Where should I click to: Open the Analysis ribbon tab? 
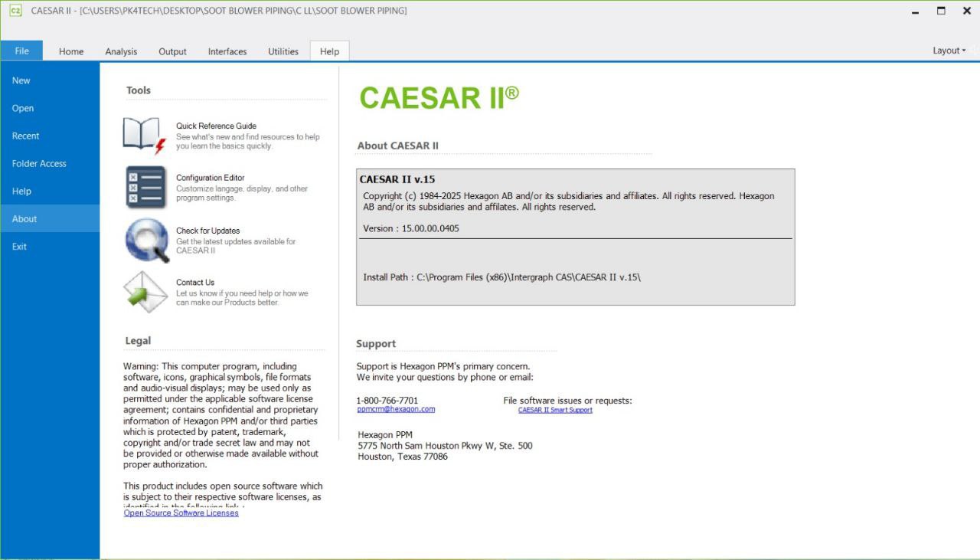coord(121,51)
